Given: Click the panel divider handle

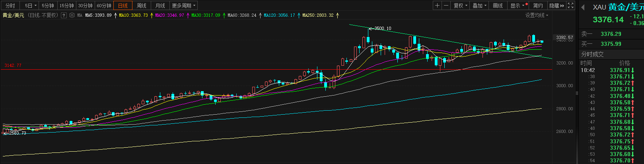Looking at the screenshot, I should coord(577,93).
